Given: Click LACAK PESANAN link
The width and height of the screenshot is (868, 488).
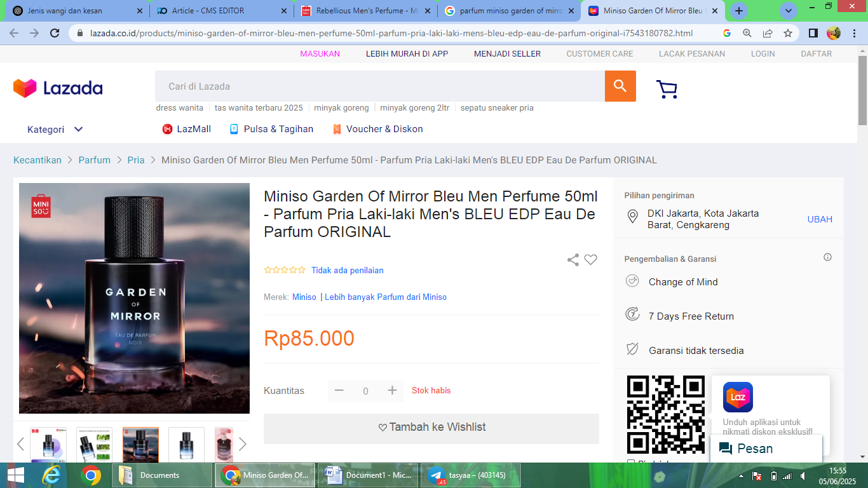Looking at the screenshot, I should (x=692, y=54).
